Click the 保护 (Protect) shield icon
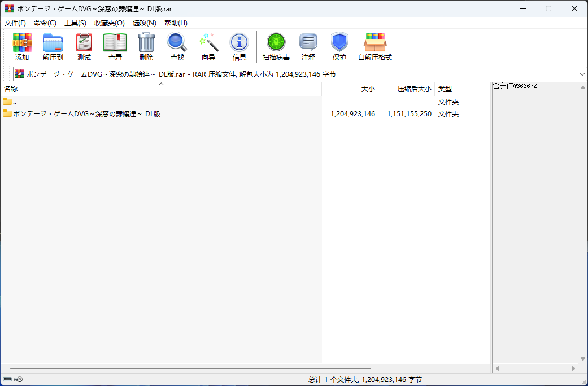This screenshot has width=588, height=386. coord(339,46)
